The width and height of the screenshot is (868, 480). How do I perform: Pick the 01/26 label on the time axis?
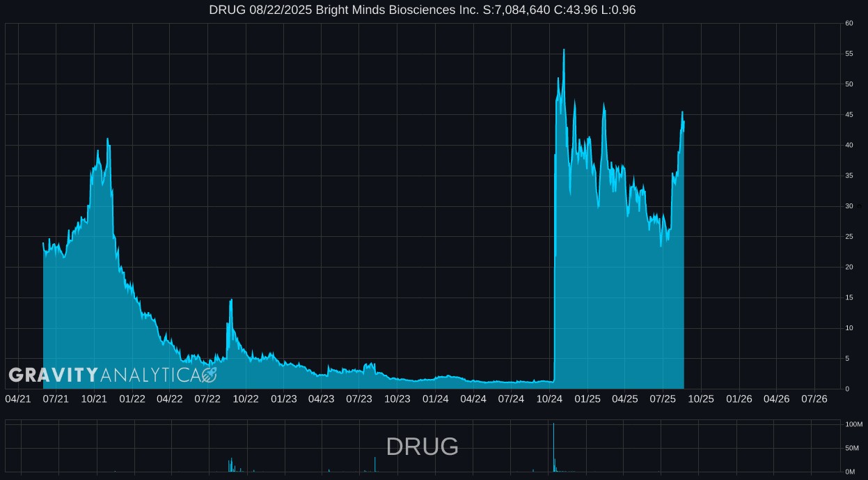pos(739,399)
